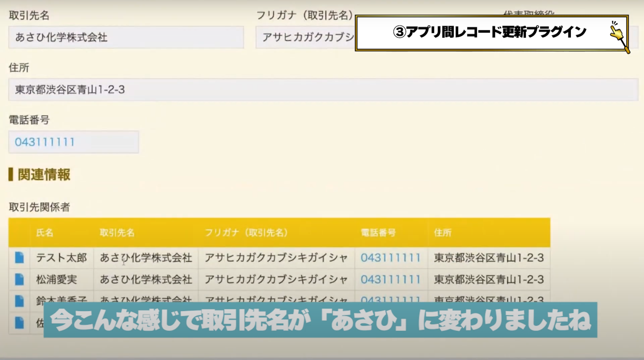Open record icon for 鈴木 row
This screenshot has height=360, width=644.
click(19, 301)
